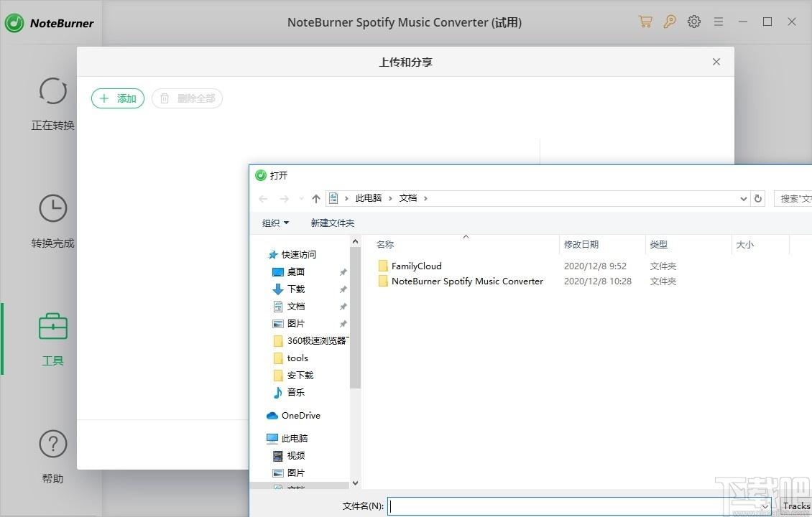This screenshot has height=517, width=812.
Task: Select the 正在转换 sidebar icon
Action: [x=52, y=92]
